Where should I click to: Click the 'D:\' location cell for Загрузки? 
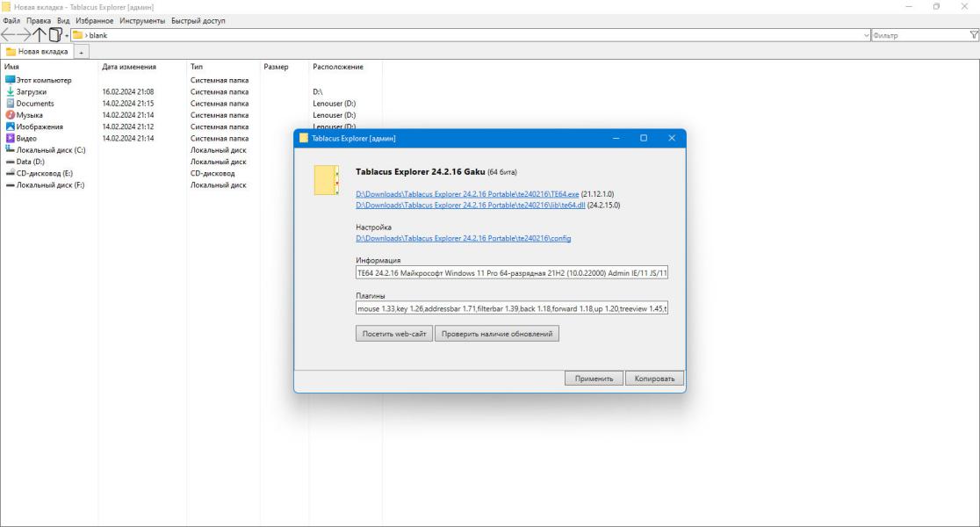click(x=318, y=92)
